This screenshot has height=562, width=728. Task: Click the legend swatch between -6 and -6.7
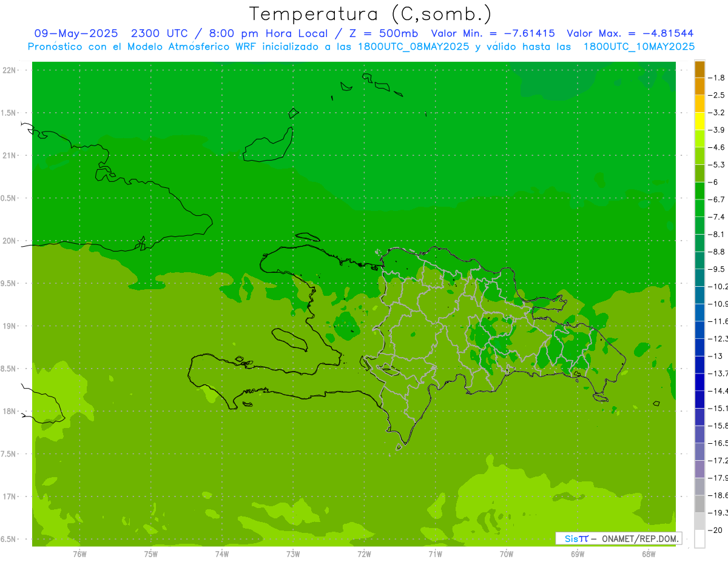[x=699, y=191]
